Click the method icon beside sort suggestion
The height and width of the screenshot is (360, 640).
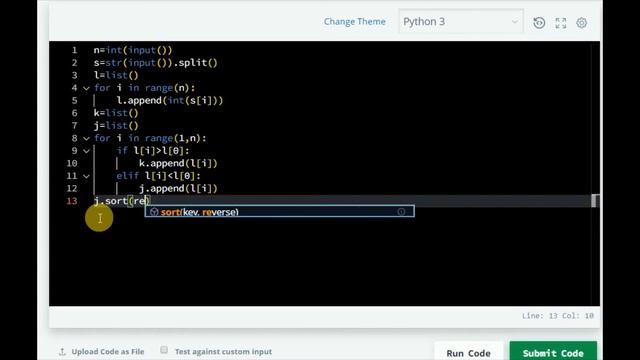154,211
